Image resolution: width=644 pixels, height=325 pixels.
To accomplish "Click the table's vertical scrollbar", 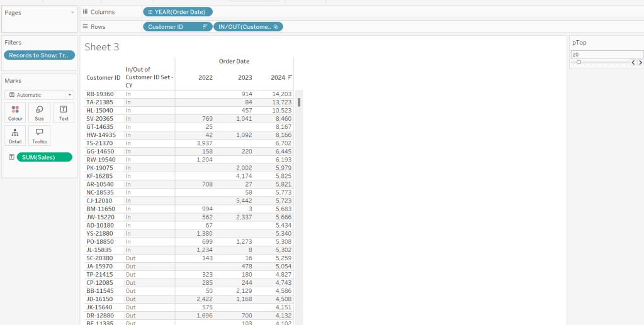I will 299,102.
